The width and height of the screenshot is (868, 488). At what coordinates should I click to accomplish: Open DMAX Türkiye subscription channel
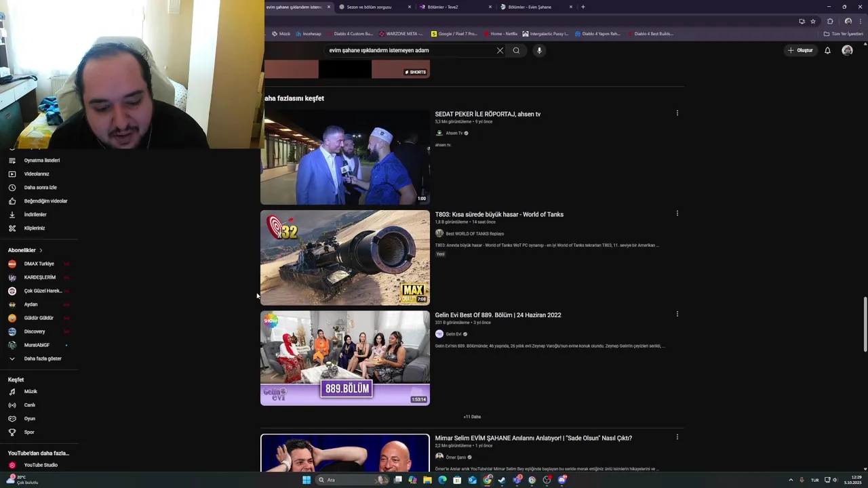coord(39,264)
